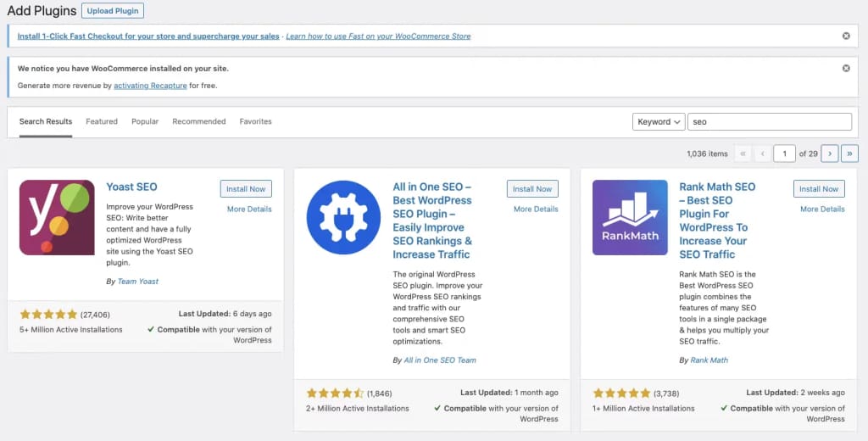Switch to the Search Results tab
Screen dimensions: 868x441
(x=46, y=121)
